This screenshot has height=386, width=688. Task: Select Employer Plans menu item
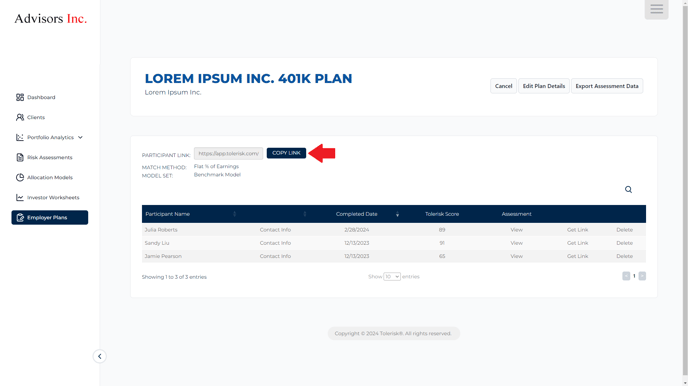coord(50,218)
